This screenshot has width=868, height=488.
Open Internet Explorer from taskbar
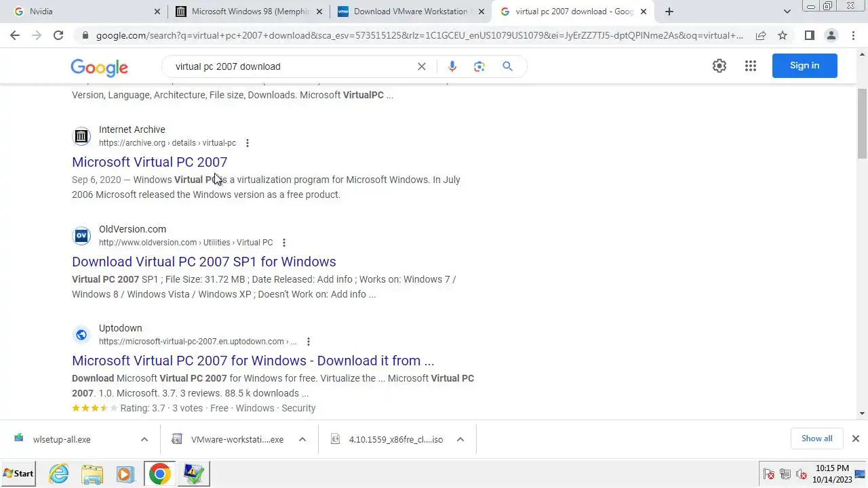59,474
